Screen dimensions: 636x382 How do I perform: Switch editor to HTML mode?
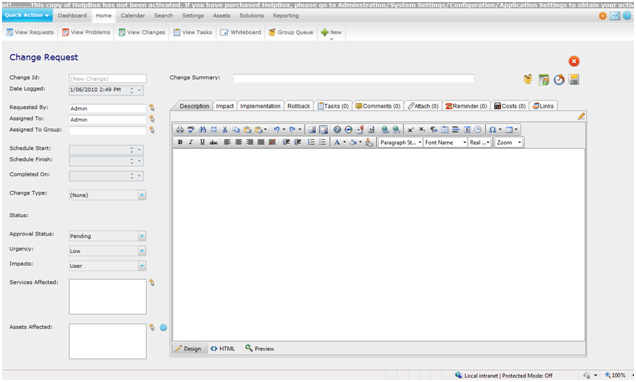223,348
